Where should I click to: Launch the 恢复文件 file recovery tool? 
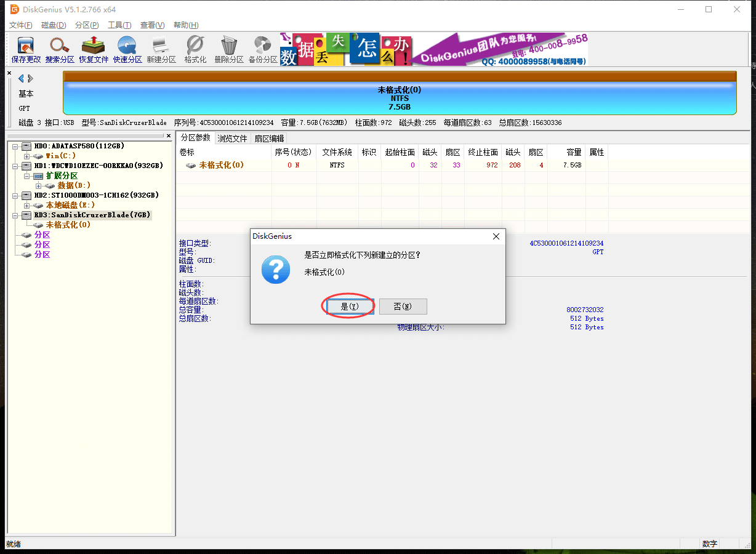pos(94,49)
